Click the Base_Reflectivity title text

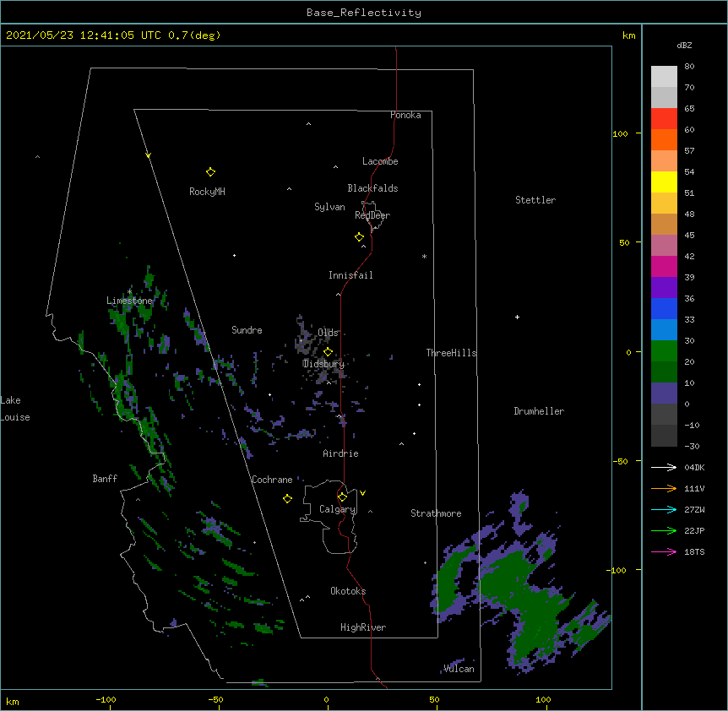coord(364,13)
